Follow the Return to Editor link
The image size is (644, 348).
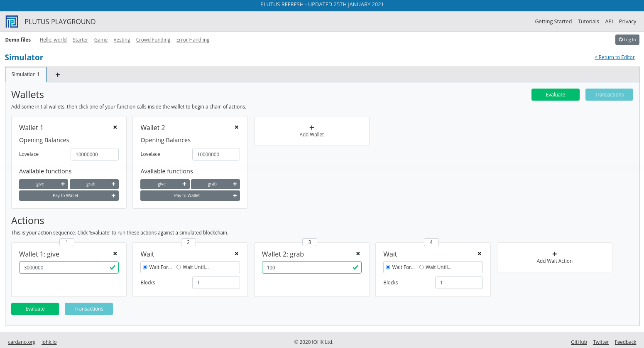[615, 57]
